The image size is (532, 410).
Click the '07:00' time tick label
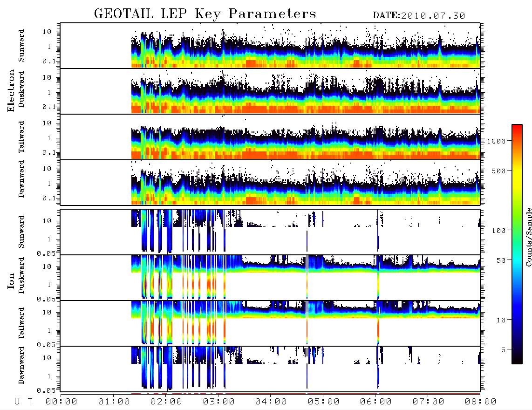[x=429, y=402]
